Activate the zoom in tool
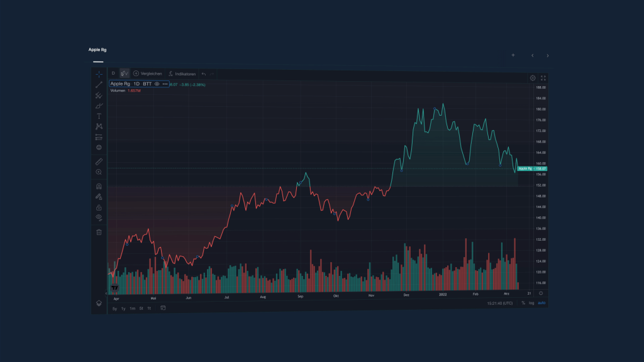Screen dimensions: 644x362 (99, 172)
